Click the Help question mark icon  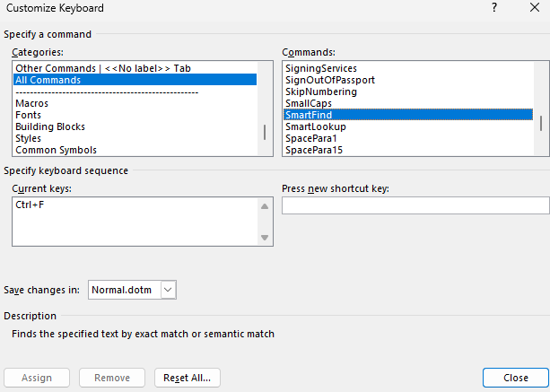click(x=493, y=8)
